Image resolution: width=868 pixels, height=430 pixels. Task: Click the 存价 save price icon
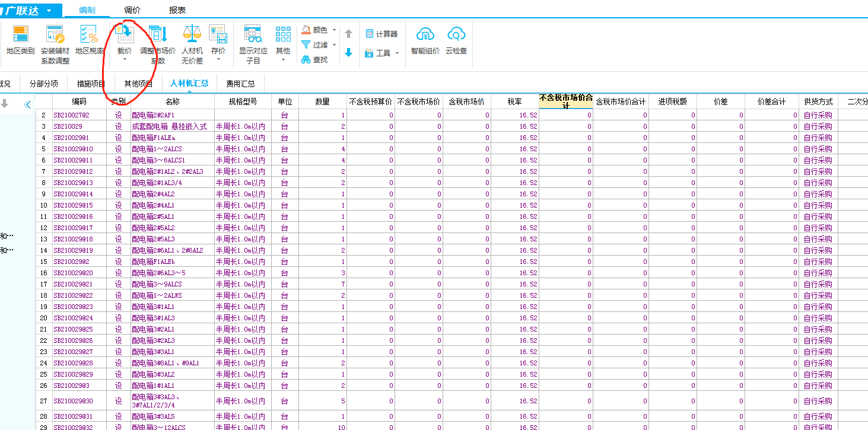click(218, 34)
